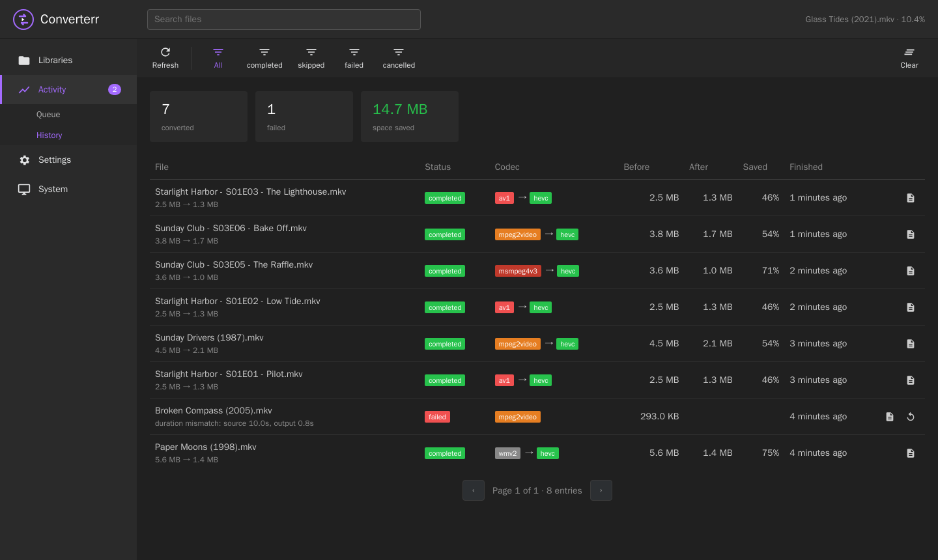Clear the conversion history

[x=909, y=58]
